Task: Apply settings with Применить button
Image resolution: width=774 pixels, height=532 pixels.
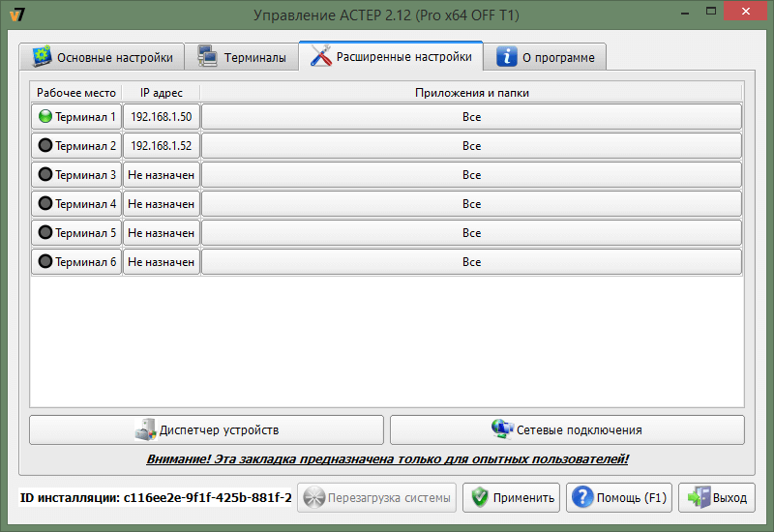Action: pyautogui.click(x=511, y=497)
